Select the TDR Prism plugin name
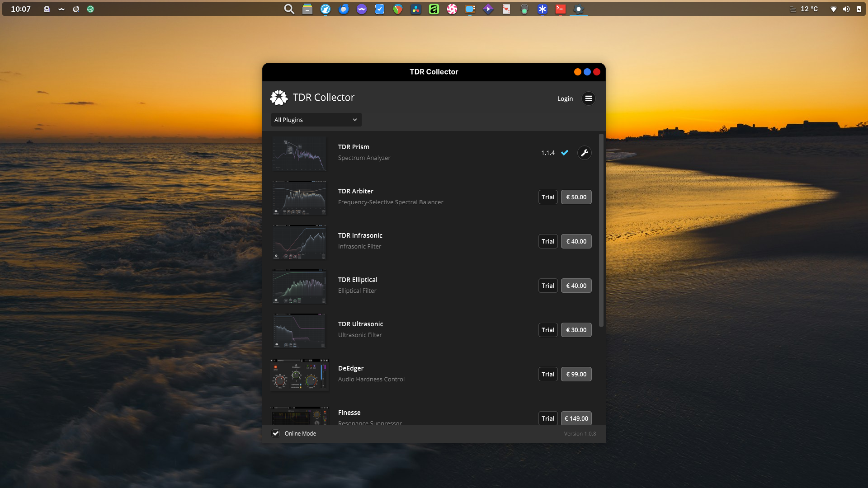The image size is (868, 488). coord(354,147)
